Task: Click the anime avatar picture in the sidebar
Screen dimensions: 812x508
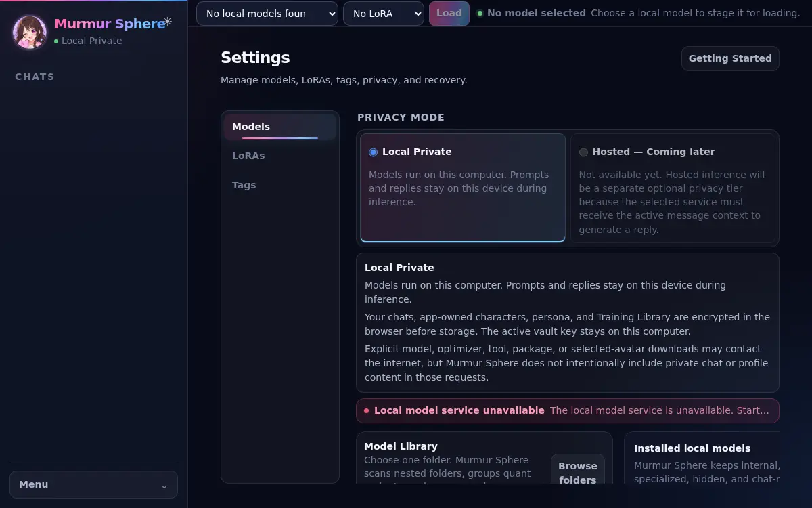Action: (30, 32)
